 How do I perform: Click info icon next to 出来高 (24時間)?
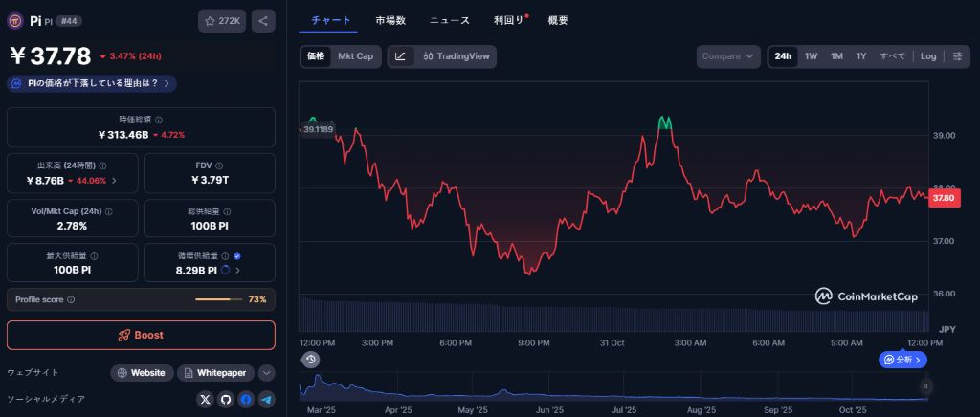pyautogui.click(x=102, y=166)
